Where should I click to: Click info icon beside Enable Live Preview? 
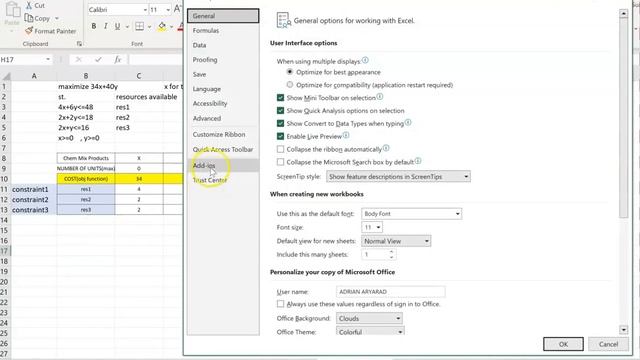pos(346,135)
